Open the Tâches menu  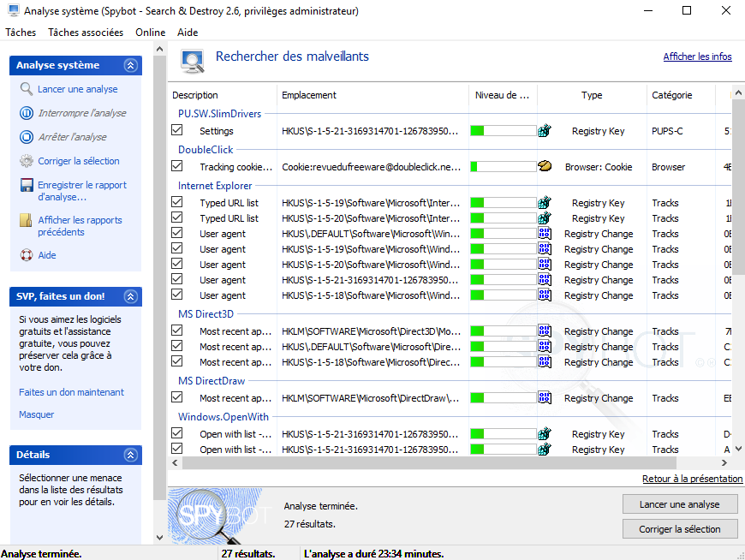pyautogui.click(x=21, y=33)
